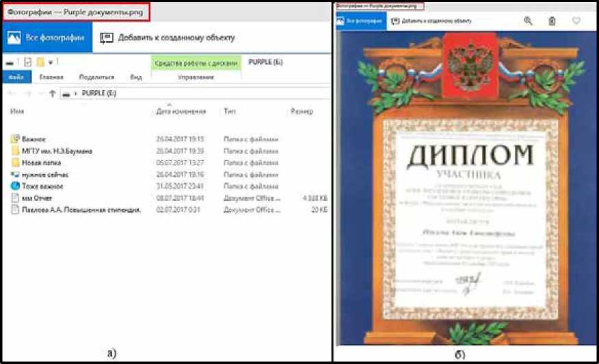Click the drive icon in Explorer's quick access toolbar
599x364 pixels.
coord(10,63)
